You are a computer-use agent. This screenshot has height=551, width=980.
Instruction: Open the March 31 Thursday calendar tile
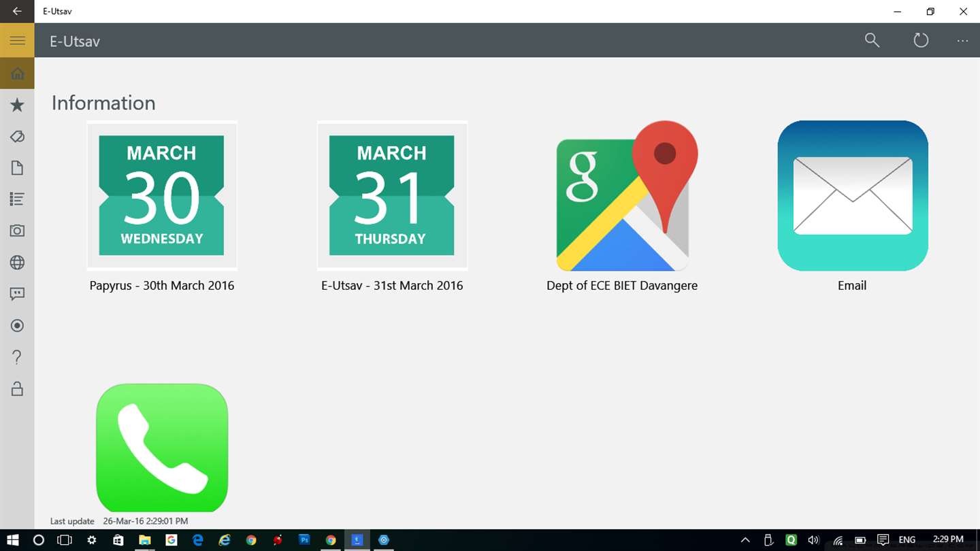click(392, 195)
